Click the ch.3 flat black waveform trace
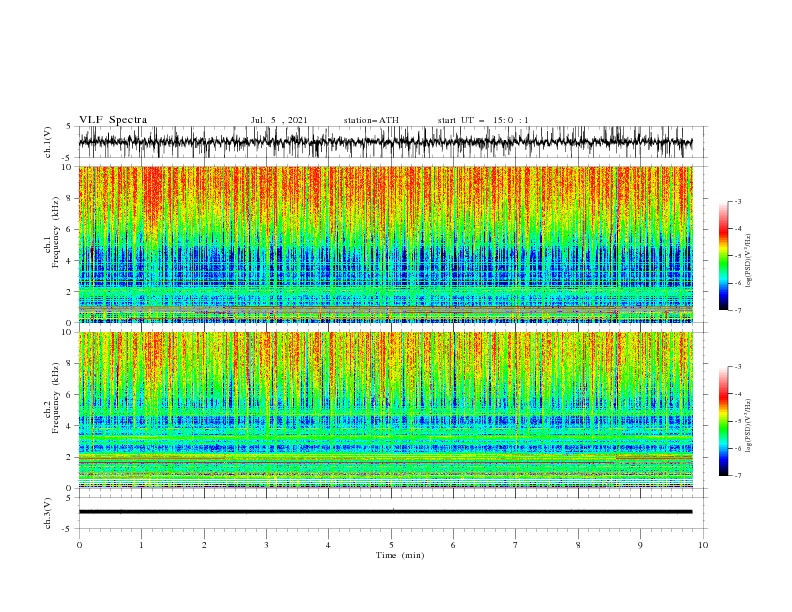 pyautogui.click(x=386, y=512)
